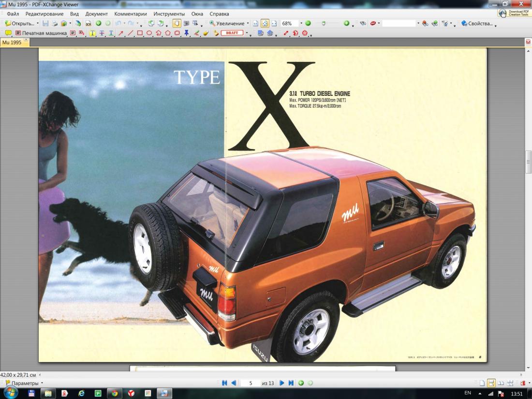Select the Text Box tool
Viewport: 532px width, 399px height.
[73, 33]
